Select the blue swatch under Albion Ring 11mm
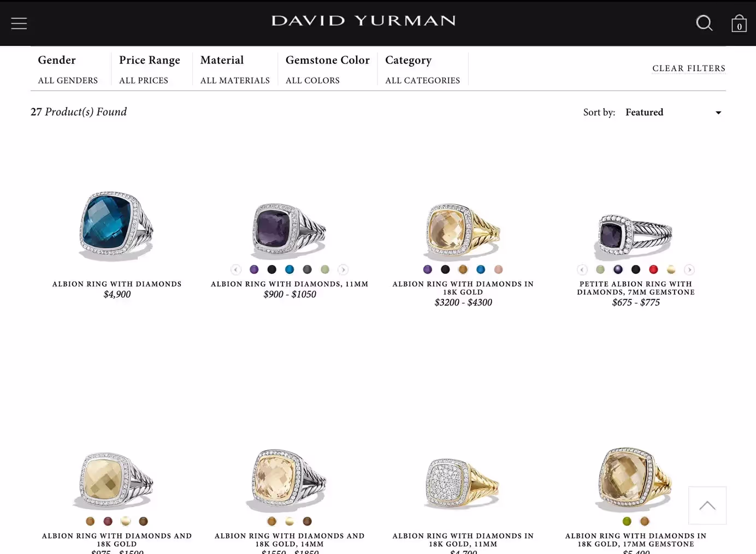 [290, 269]
